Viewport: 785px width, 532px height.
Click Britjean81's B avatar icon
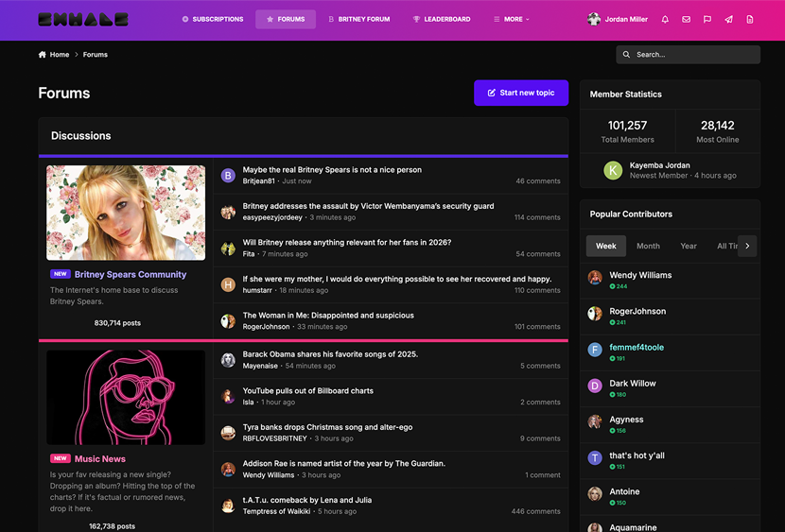(228, 176)
